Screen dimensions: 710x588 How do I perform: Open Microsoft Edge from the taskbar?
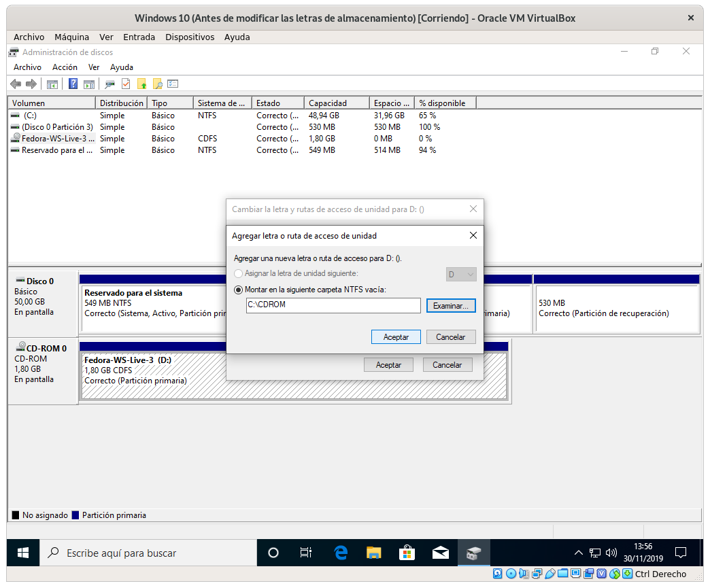tap(341, 553)
